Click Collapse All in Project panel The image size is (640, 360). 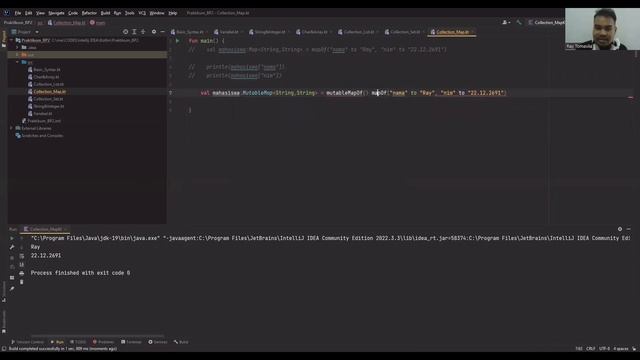coord(143,32)
